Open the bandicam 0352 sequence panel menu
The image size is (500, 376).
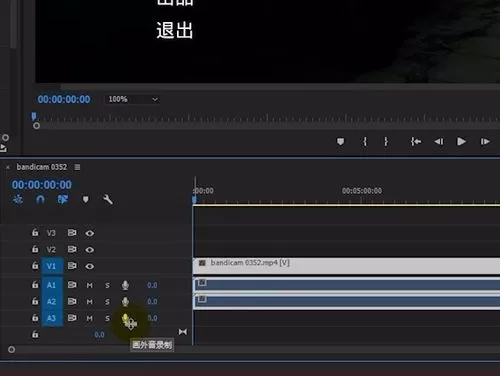coord(77,167)
